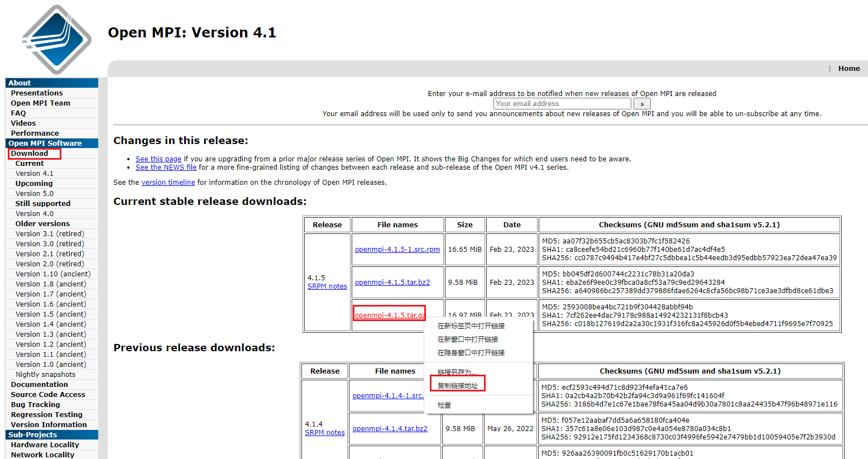Open Version 4.0 sidebar link

pyautogui.click(x=35, y=214)
